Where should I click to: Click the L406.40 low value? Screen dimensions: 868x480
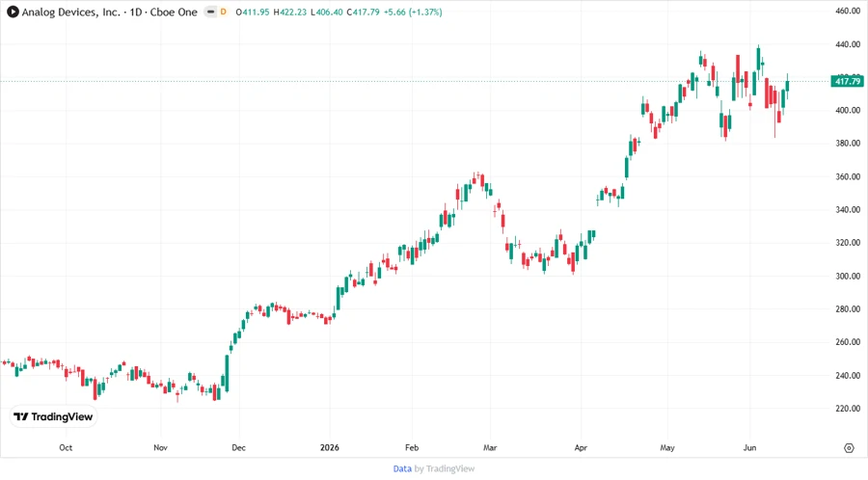coord(327,12)
